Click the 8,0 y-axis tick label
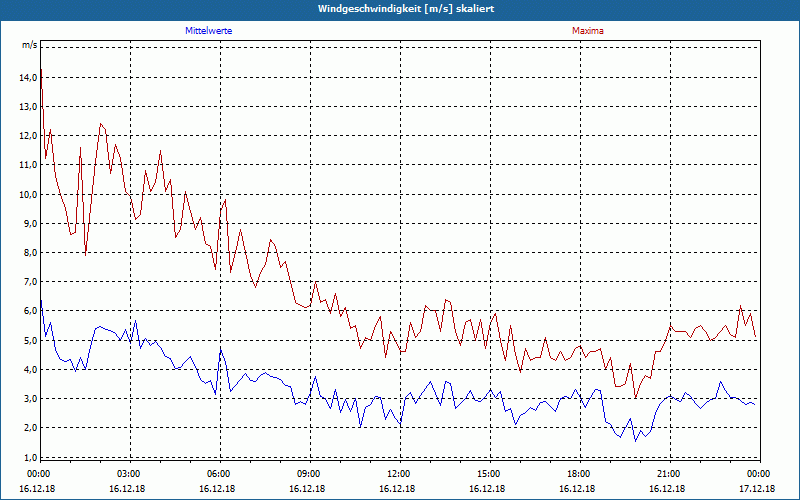The image size is (800, 500). click(31, 253)
